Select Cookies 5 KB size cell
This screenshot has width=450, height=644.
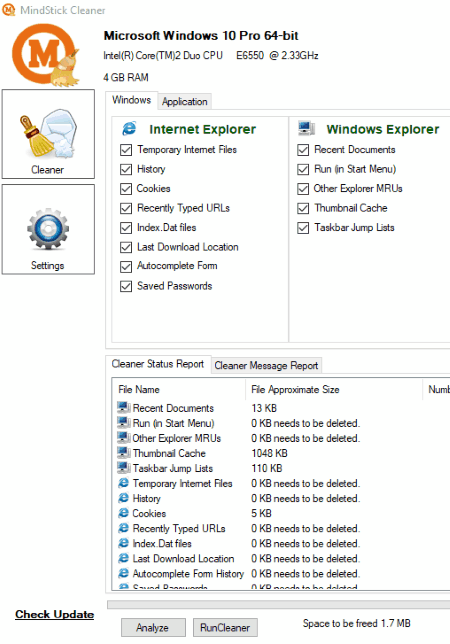coord(262,513)
